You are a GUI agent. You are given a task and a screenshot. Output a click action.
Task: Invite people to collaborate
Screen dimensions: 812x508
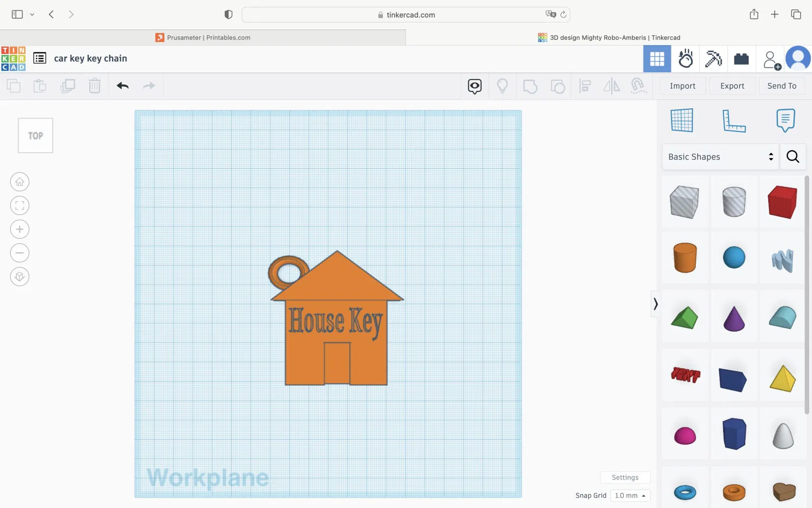[x=771, y=59]
